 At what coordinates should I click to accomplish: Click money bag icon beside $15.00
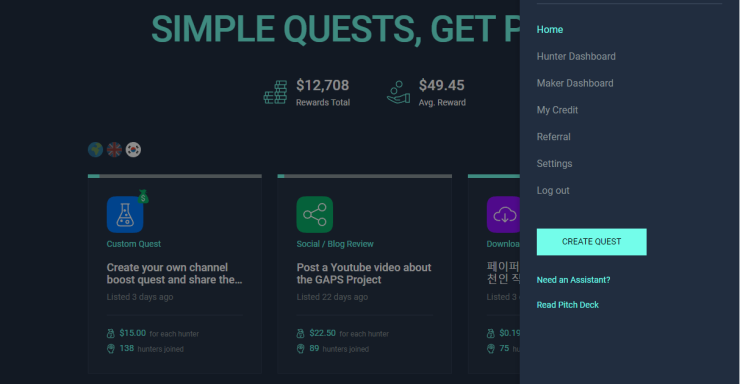click(x=111, y=334)
